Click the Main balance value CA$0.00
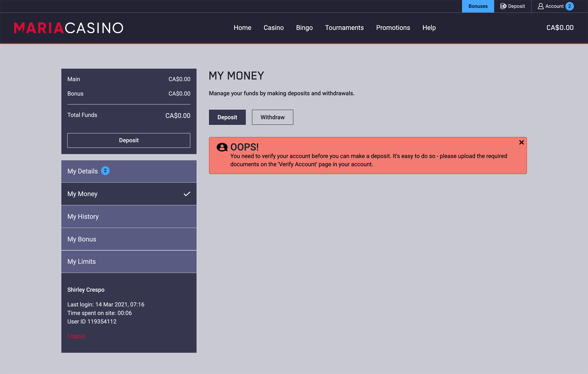The height and width of the screenshot is (374, 588). (x=179, y=79)
